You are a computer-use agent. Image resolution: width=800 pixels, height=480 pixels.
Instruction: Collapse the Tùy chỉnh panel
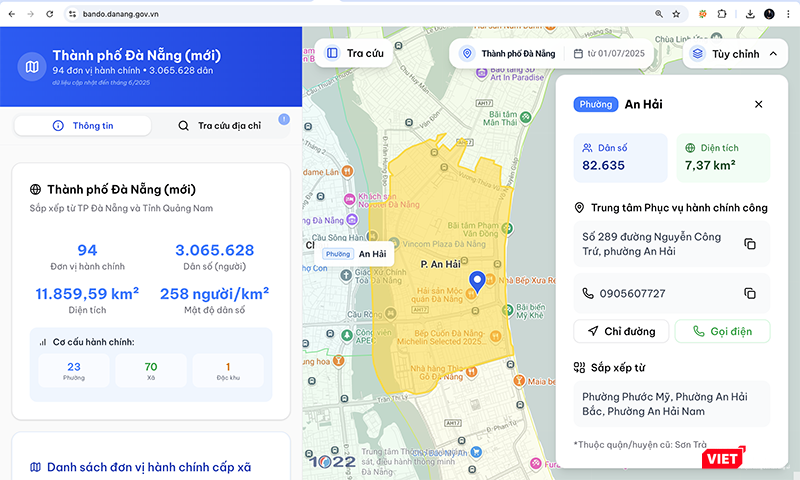(x=772, y=54)
